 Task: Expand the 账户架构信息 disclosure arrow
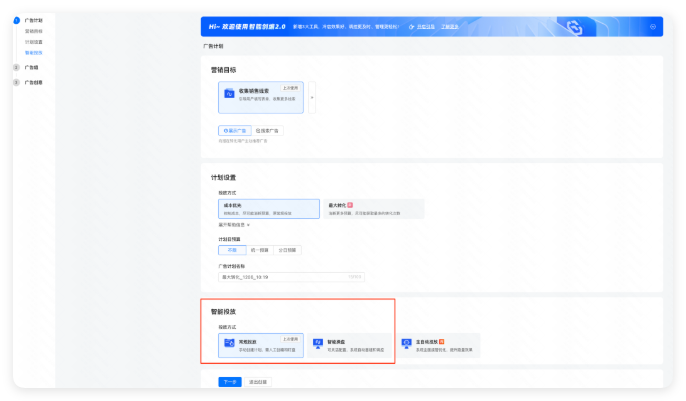tap(249, 225)
